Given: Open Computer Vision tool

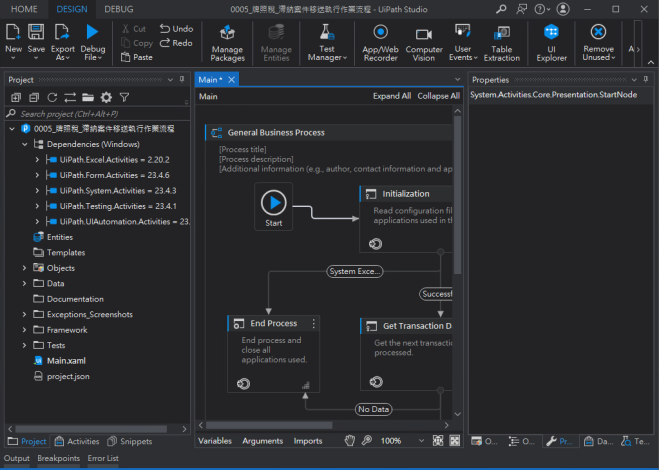Looking at the screenshot, I should click(424, 43).
